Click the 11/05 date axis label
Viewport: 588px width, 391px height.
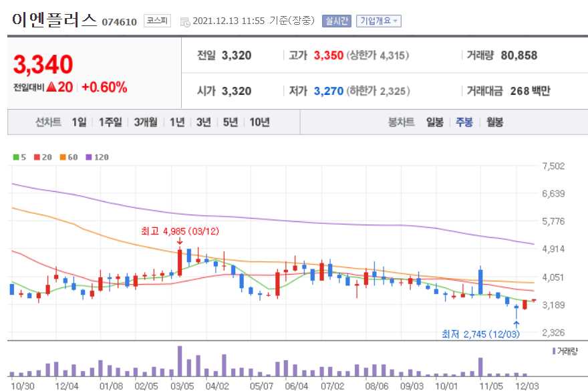click(491, 386)
